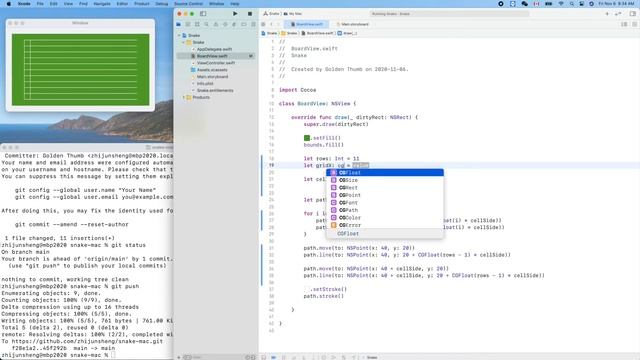Choose CGPoint from the autocomplete list

(385, 195)
